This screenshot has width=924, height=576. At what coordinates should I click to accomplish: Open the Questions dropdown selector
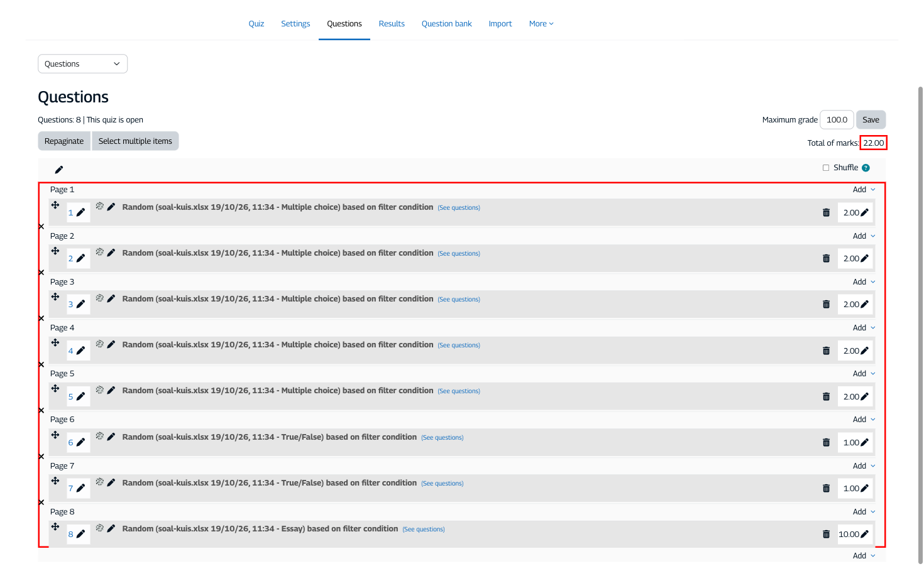click(82, 64)
